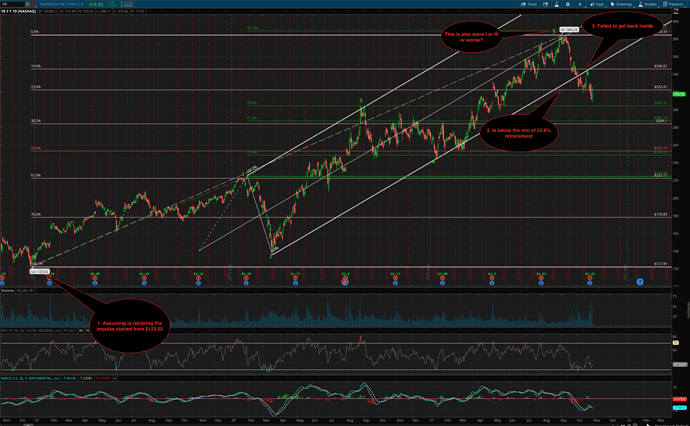The width and height of the screenshot is (690, 426).
Task: Open the Patterns menu
Action: [668, 6]
